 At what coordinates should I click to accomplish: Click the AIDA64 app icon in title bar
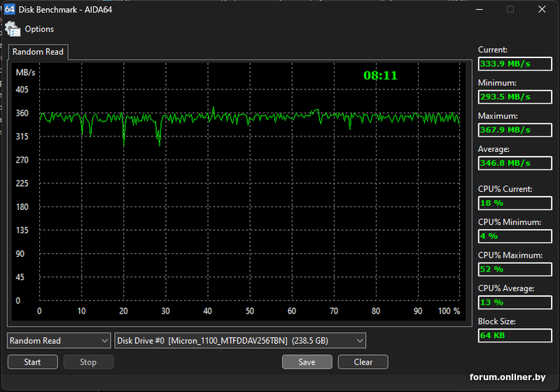pyautogui.click(x=10, y=9)
